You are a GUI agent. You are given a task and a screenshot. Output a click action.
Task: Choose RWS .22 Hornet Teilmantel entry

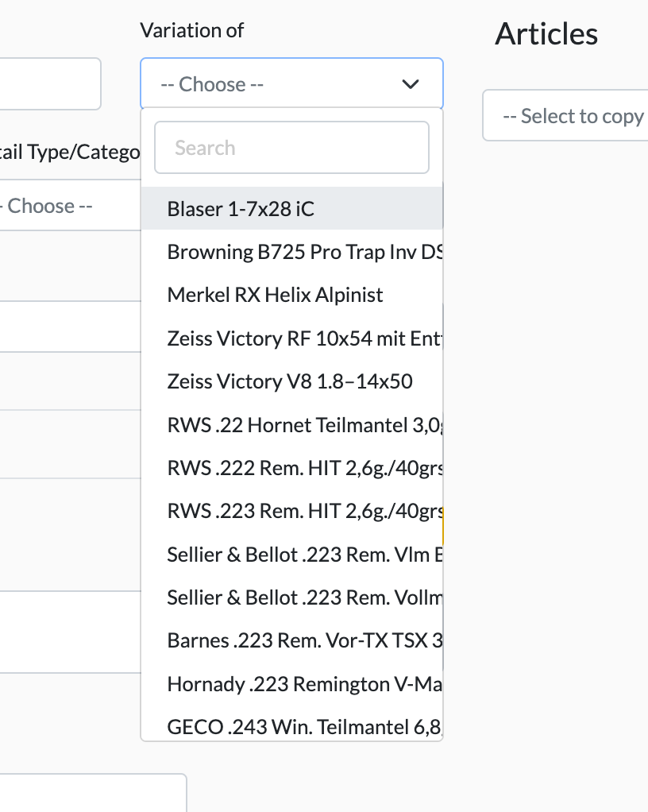pyautogui.click(x=294, y=424)
